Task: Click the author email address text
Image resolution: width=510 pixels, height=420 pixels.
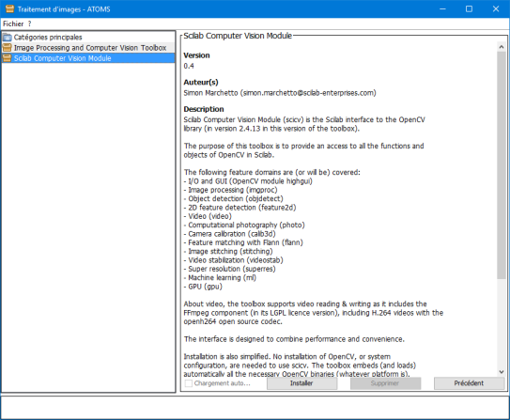Action: pos(308,93)
